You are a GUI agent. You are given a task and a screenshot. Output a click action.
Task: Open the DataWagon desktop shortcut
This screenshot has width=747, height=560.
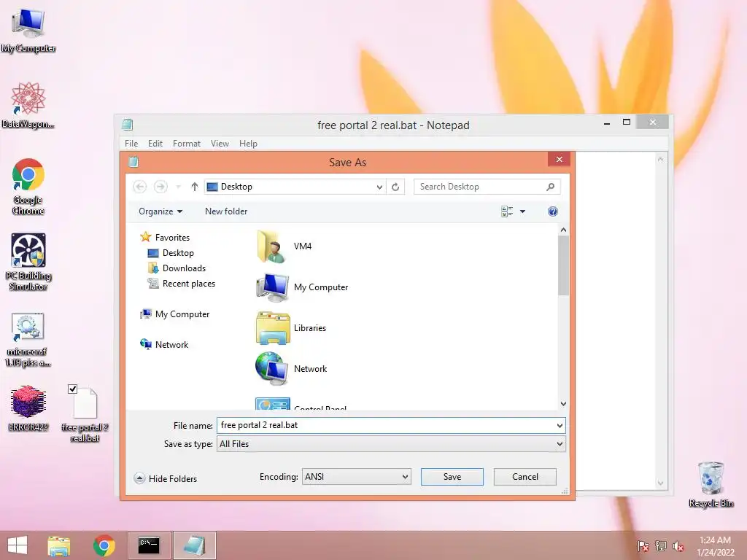point(28,105)
